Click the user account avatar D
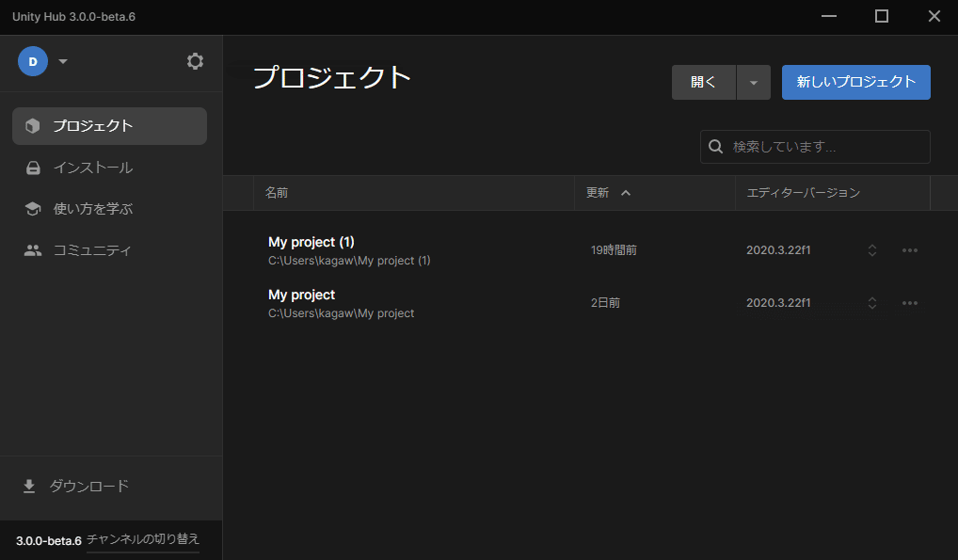Image resolution: width=958 pixels, height=560 pixels. coord(33,61)
